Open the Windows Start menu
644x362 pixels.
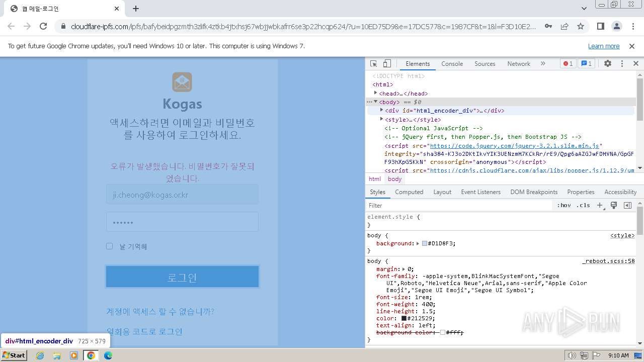pos(14,355)
